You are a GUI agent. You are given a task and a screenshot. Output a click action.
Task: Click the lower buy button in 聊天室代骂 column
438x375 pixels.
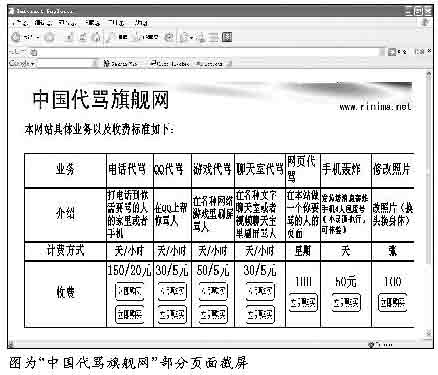pyautogui.click(x=260, y=314)
